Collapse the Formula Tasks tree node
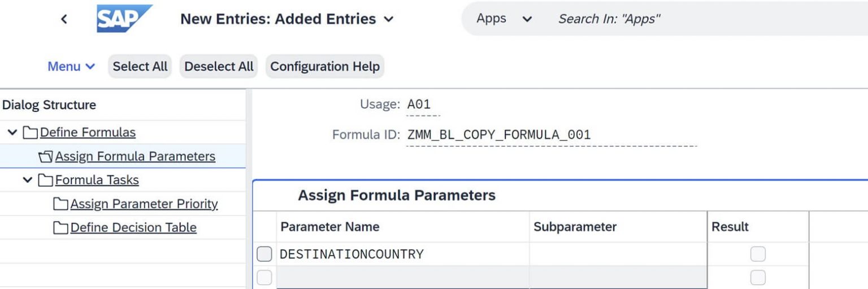868x289 pixels. tap(27, 180)
